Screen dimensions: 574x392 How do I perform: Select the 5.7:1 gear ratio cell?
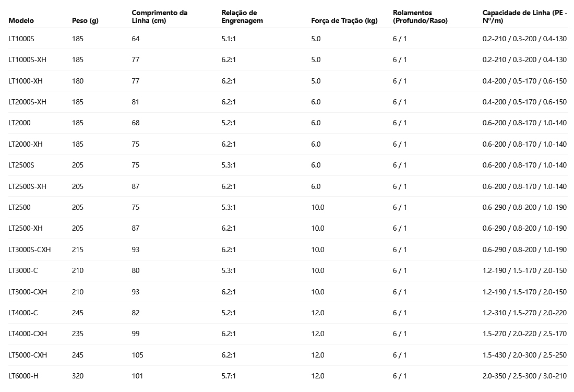tap(229, 376)
